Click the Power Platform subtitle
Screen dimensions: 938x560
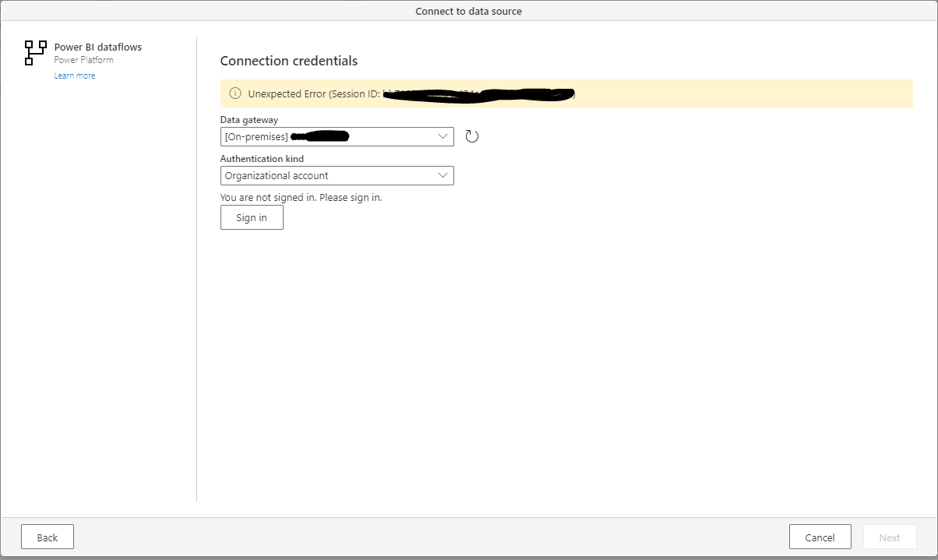(83, 60)
